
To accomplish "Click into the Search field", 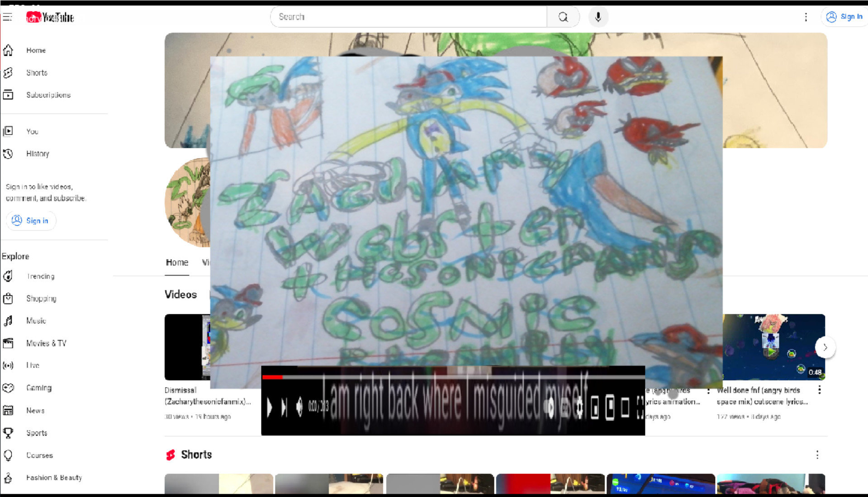I will coord(408,17).
